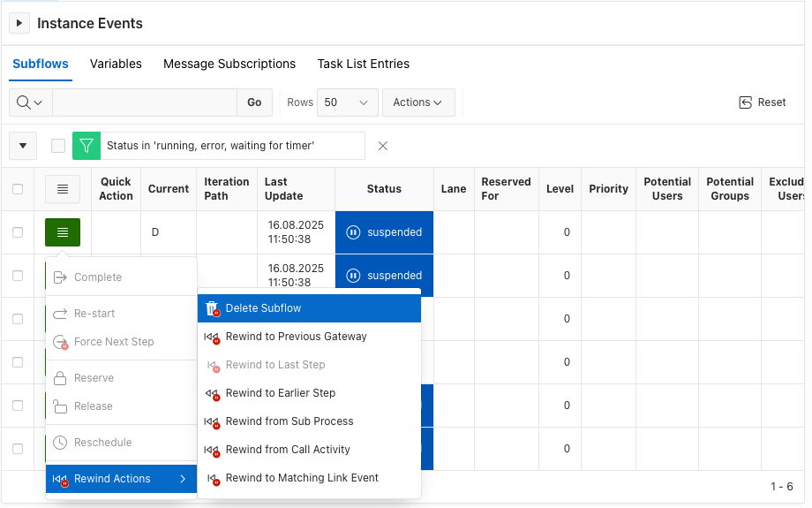812x508 pixels.
Task: Tick the fourth row checkbox
Action: pyautogui.click(x=18, y=362)
